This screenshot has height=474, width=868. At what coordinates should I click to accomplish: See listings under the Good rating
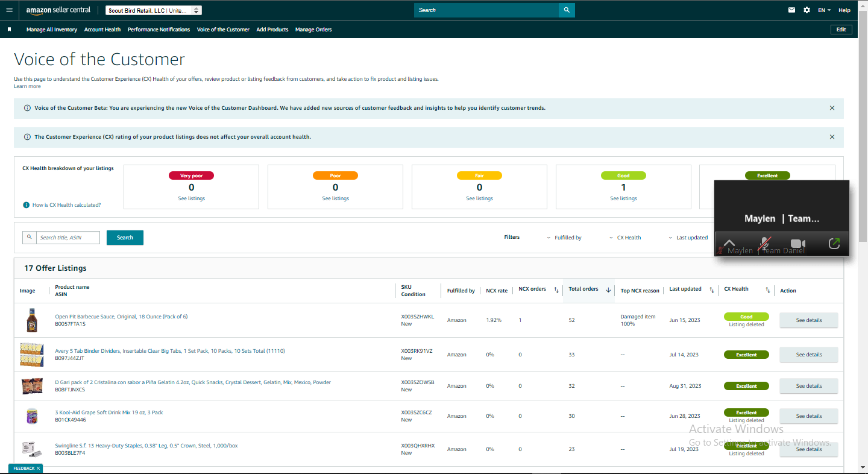pos(623,198)
